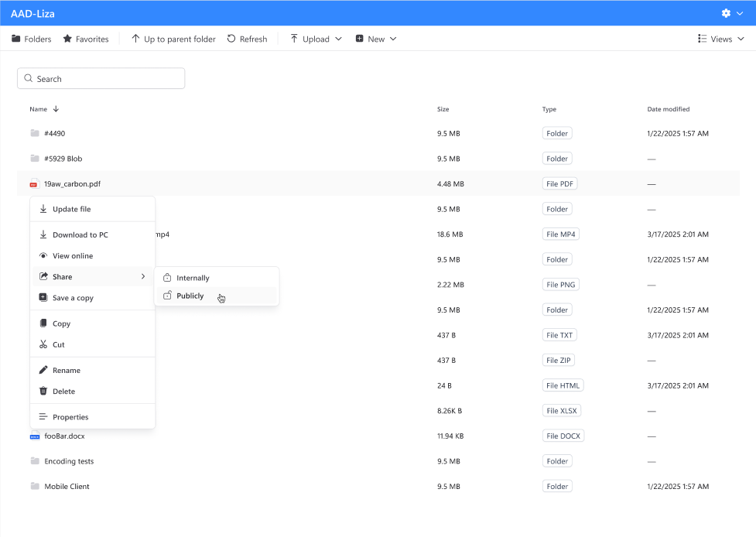Image resolution: width=756 pixels, height=537 pixels.
Task: Click inside the Search field
Action: tap(101, 78)
